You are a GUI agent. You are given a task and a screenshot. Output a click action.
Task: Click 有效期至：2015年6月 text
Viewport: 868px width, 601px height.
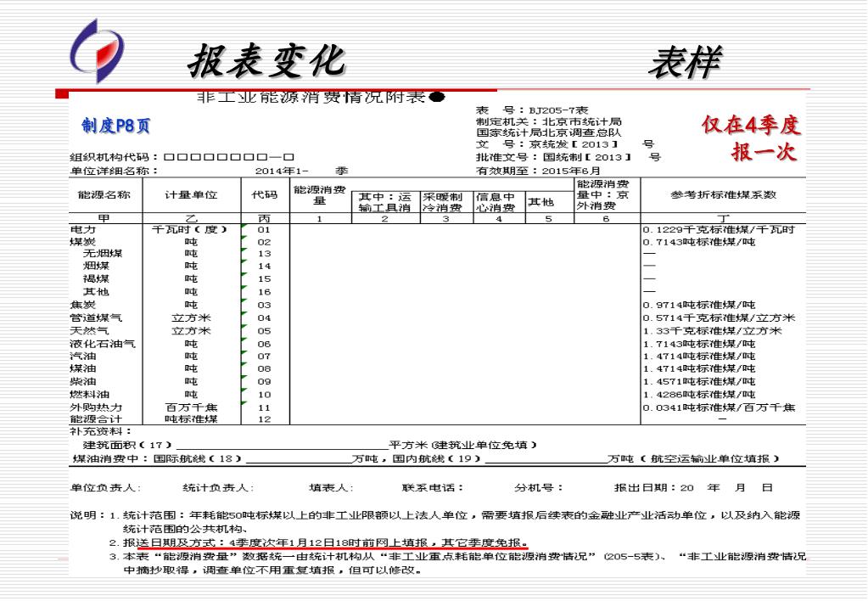538,171
